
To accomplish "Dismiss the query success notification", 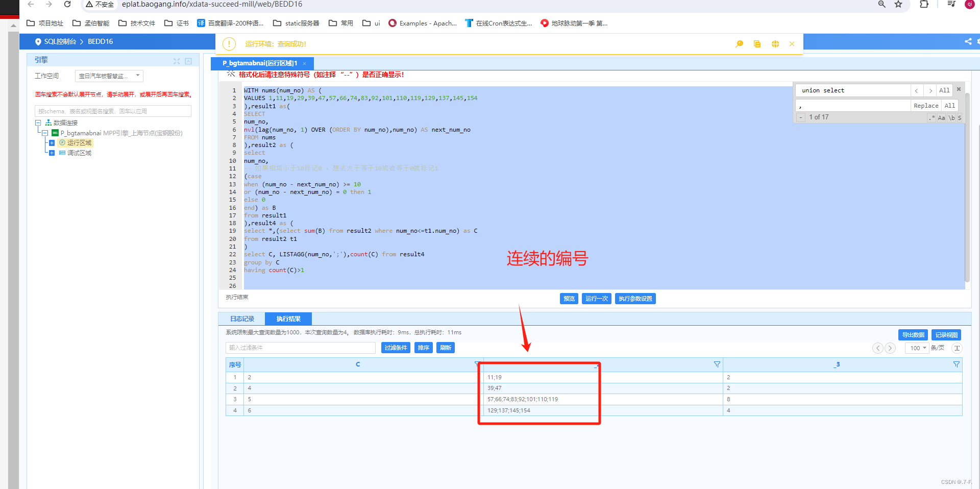I will point(792,44).
